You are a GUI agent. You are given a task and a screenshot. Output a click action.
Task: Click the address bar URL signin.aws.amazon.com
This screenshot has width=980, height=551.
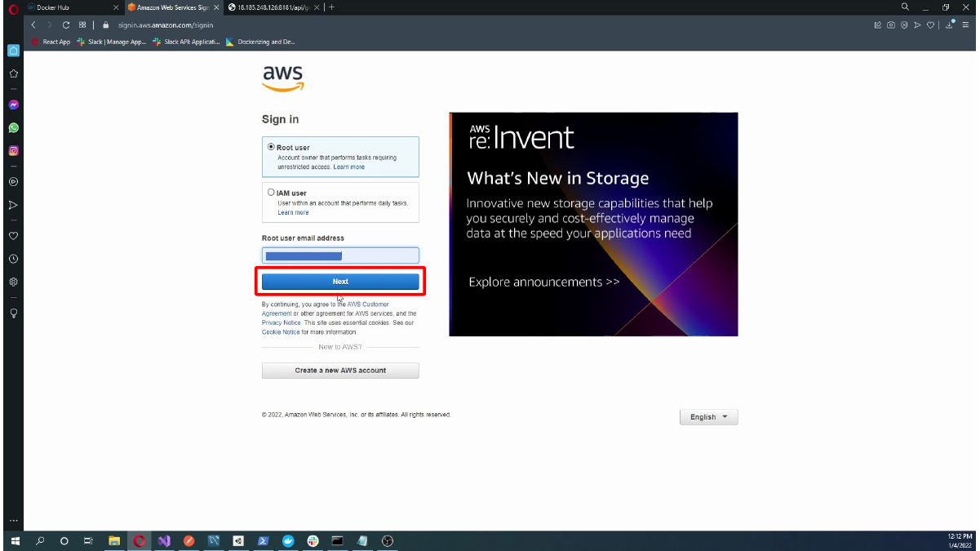click(x=166, y=24)
